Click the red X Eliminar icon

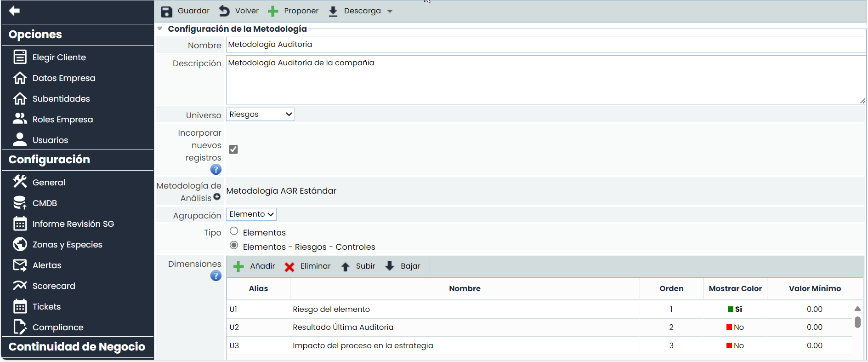[289, 267]
